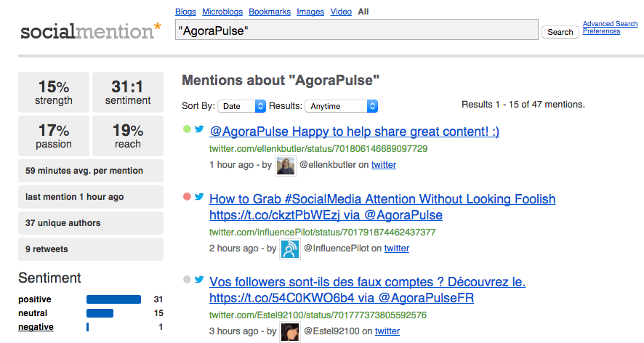Open the Results Anytime dropdown
644x343 pixels.
[x=342, y=106]
